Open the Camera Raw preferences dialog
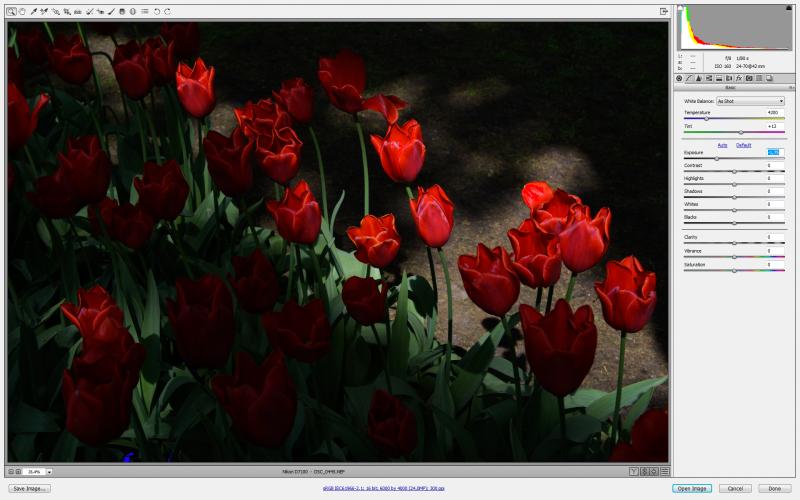Screen dimensions: 800x500 pos(145,11)
